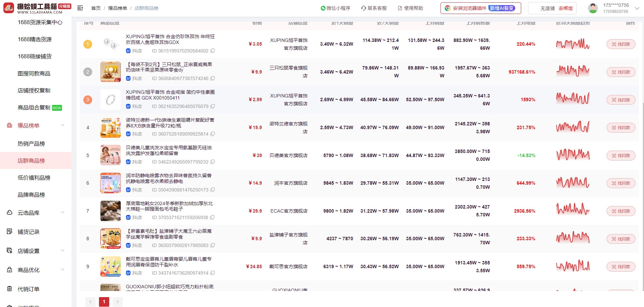
Task: Click 找同款 for 润本 spray row
Action: click(621, 183)
